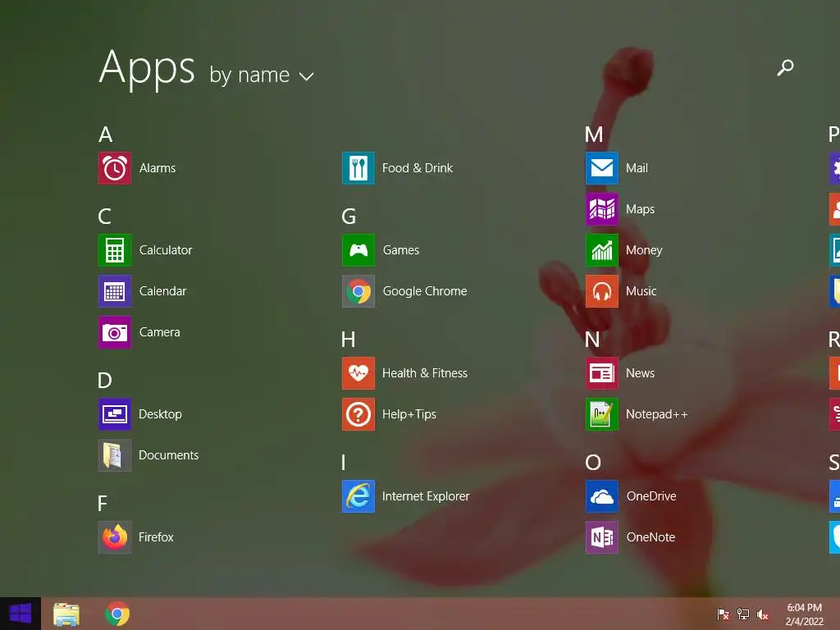
Task: Open the Health & Fitness heart icon
Action: tap(358, 373)
